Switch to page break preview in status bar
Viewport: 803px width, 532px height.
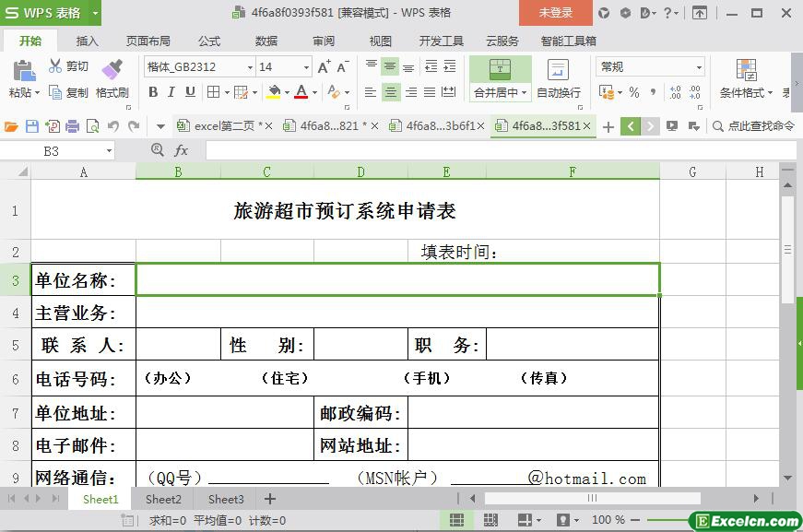pos(490,521)
